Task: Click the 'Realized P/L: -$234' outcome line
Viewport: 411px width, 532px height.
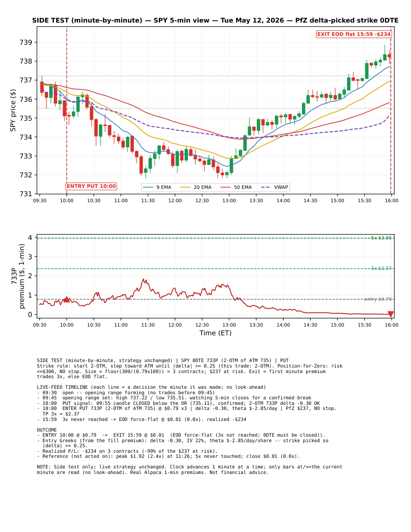Action: click(127, 451)
